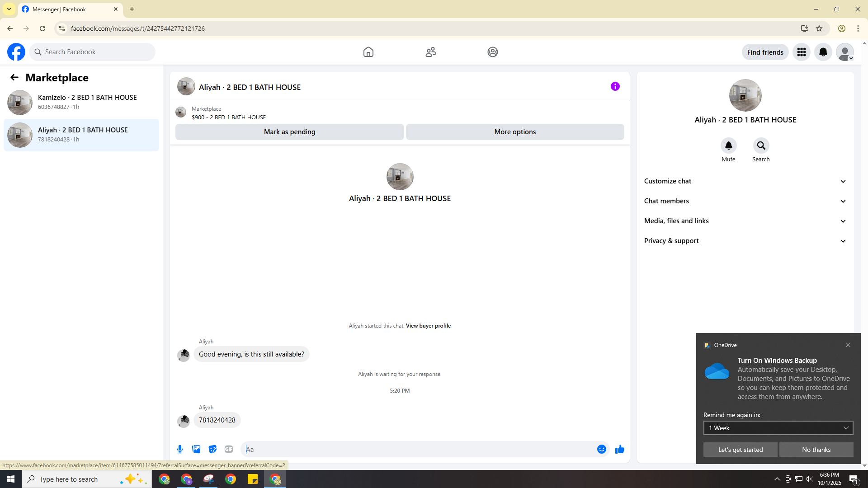This screenshot has width=868, height=488.
Task: Decline OneDrive backup with No thanks
Action: (x=816, y=450)
